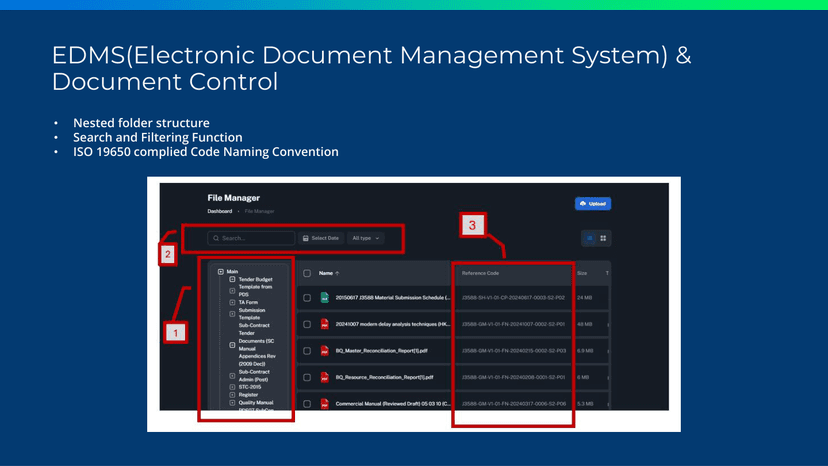Viewport: 828px width, 466px height.
Task: Click the PDF icon of BQ_Resource_Reconciliation_Report
Action: point(325,378)
